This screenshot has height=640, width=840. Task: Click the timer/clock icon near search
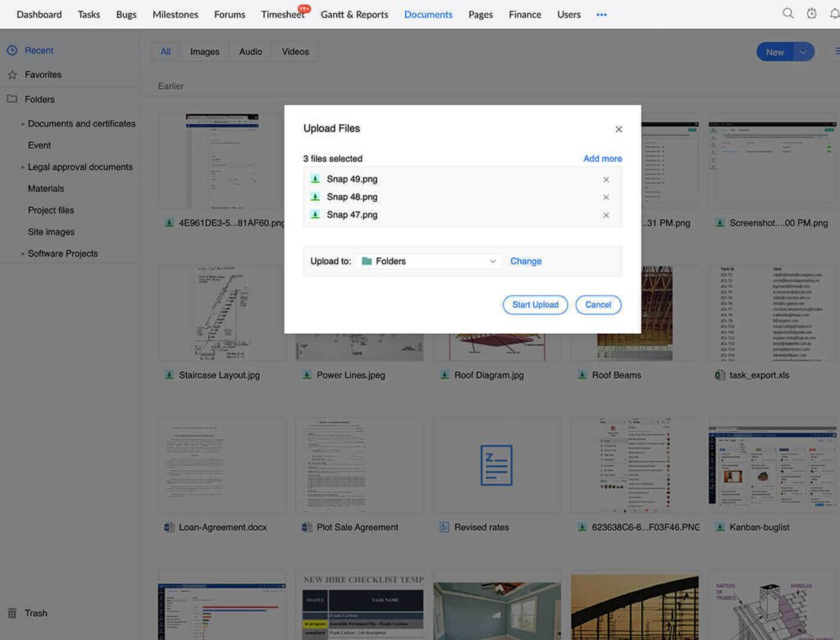[x=811, y=13]
